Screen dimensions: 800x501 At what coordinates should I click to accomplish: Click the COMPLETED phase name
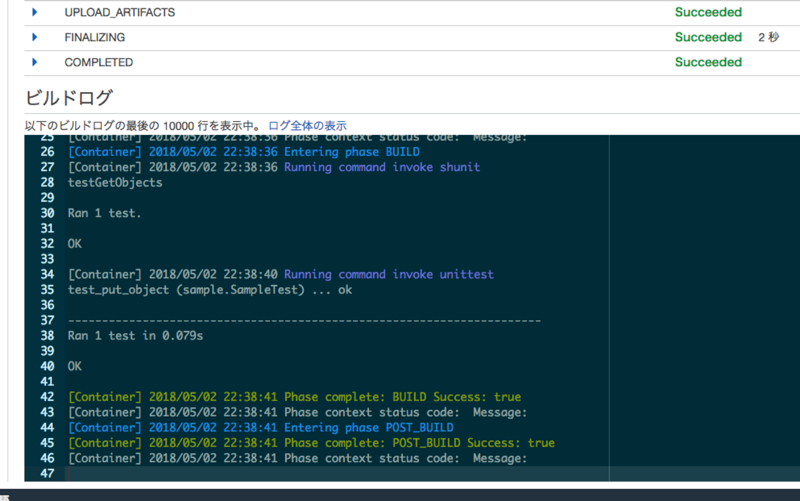[x=98, y=62]
